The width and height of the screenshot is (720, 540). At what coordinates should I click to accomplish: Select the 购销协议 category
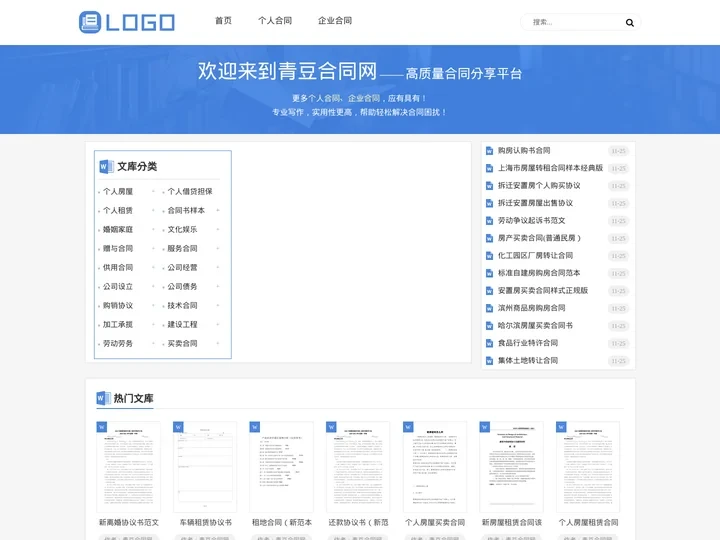(x=118, y=305)
